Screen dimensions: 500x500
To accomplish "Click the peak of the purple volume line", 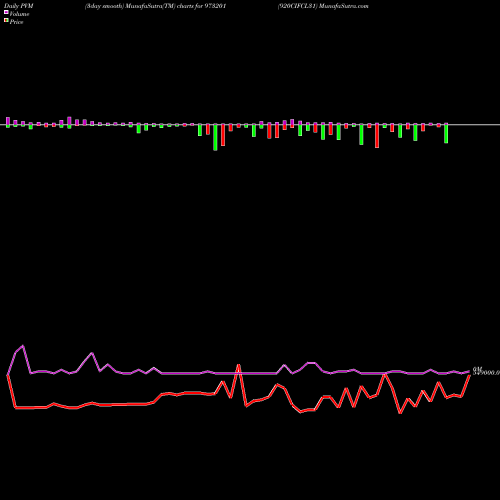I will tap(23, 346).
